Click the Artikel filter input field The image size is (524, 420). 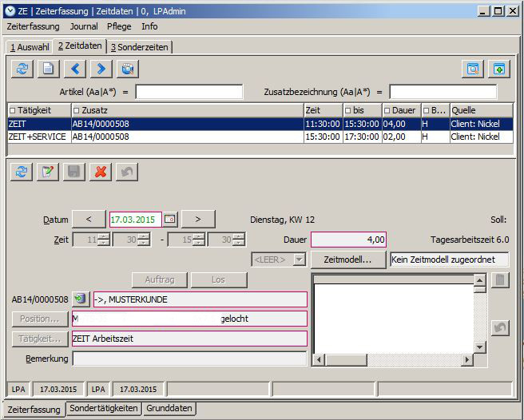coord(189,92)
